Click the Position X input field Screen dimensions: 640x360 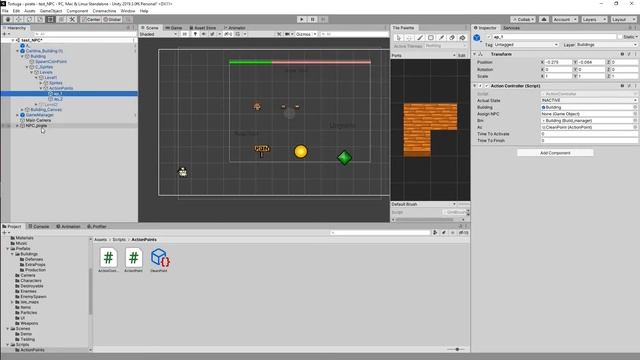coord(558,62)
